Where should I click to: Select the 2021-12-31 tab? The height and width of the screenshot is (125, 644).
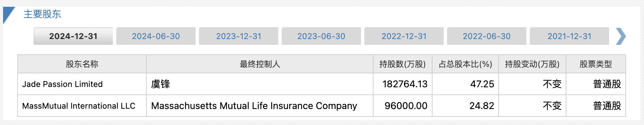click(x=569, y=36)
